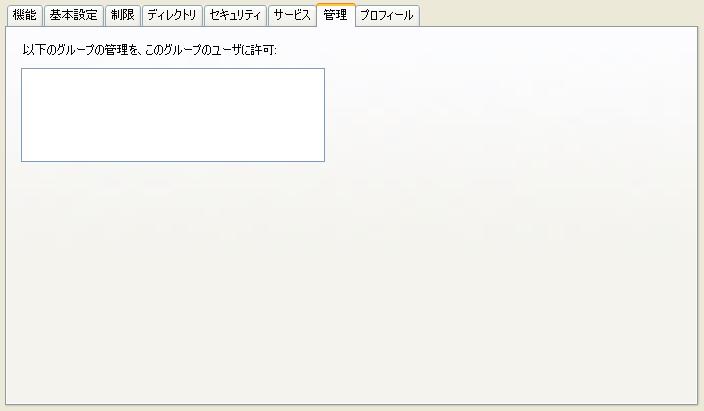Open the サービス tab
This screenshot has height=411, width=704.
292,15
